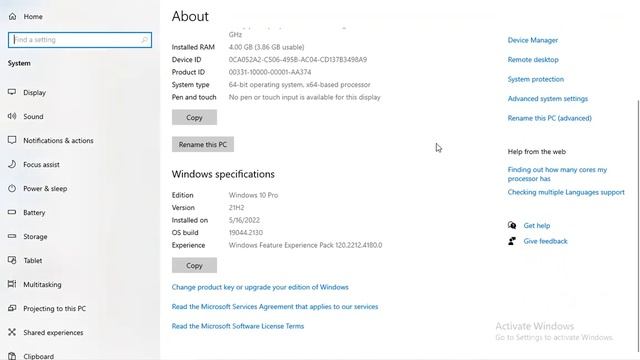This screenshot has width=640, height=360.
Task: Select the OS build 19044.2130 value
Action: [x=246, y=233]
